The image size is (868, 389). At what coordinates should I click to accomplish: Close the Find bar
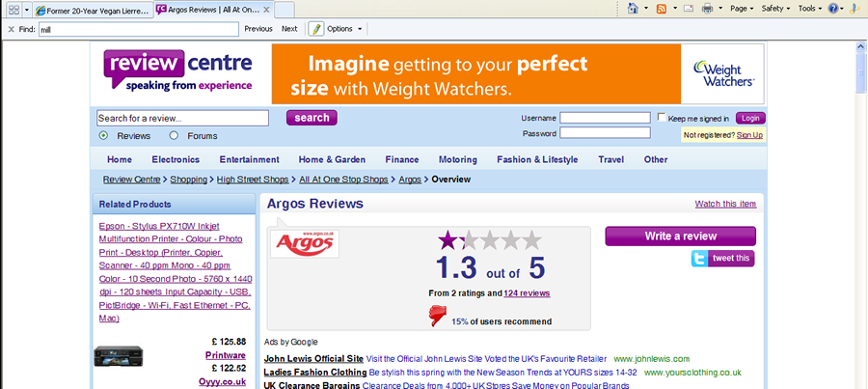tap(11, 29)
